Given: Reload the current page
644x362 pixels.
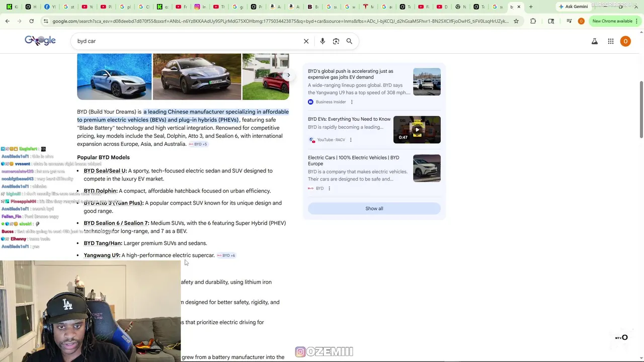Looking at the screenshot, I should [x=31, y=21].
